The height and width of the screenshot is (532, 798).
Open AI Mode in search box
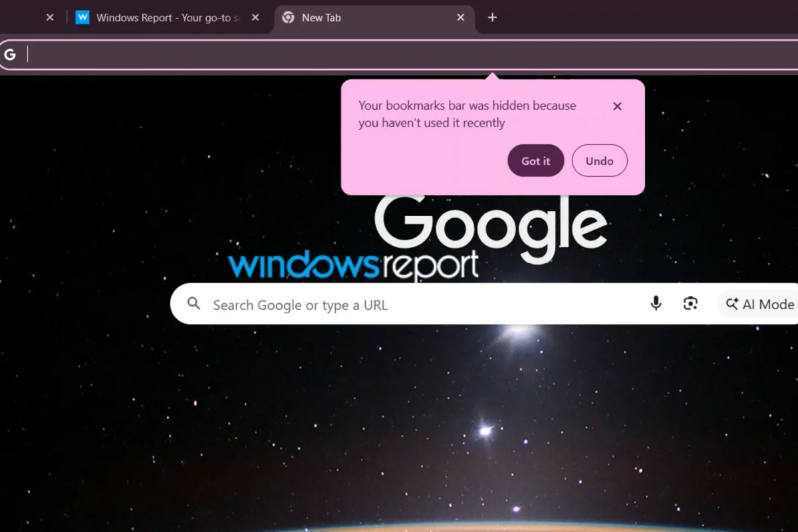[759, 305]
